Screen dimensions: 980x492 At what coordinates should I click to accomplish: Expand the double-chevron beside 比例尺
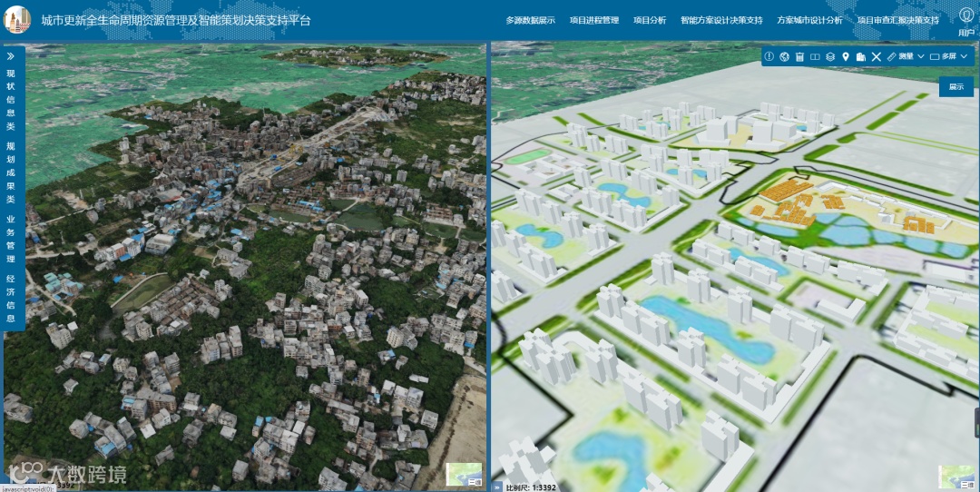[497, 487]
